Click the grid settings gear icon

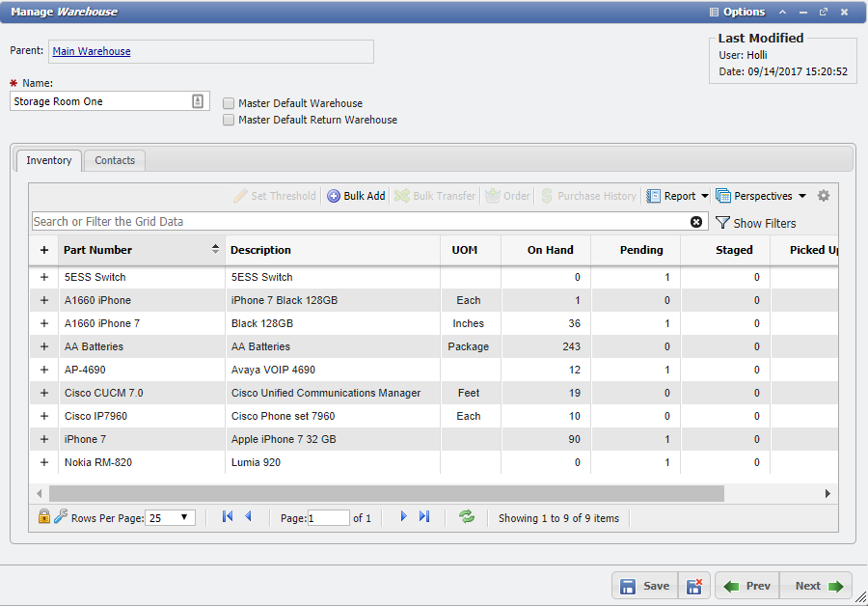pos(823,196)
